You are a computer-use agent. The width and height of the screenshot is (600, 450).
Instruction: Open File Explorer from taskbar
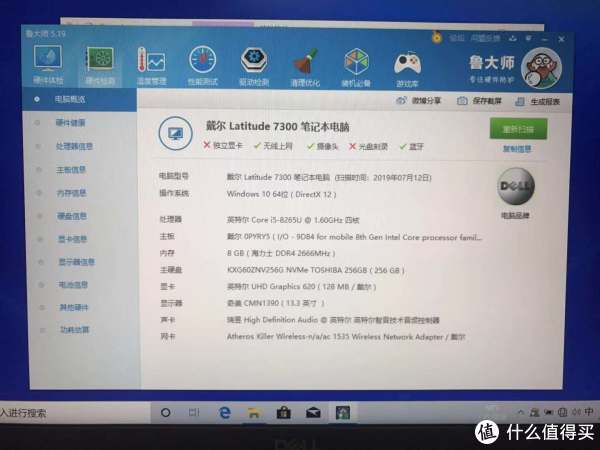(x=254, y=413)
